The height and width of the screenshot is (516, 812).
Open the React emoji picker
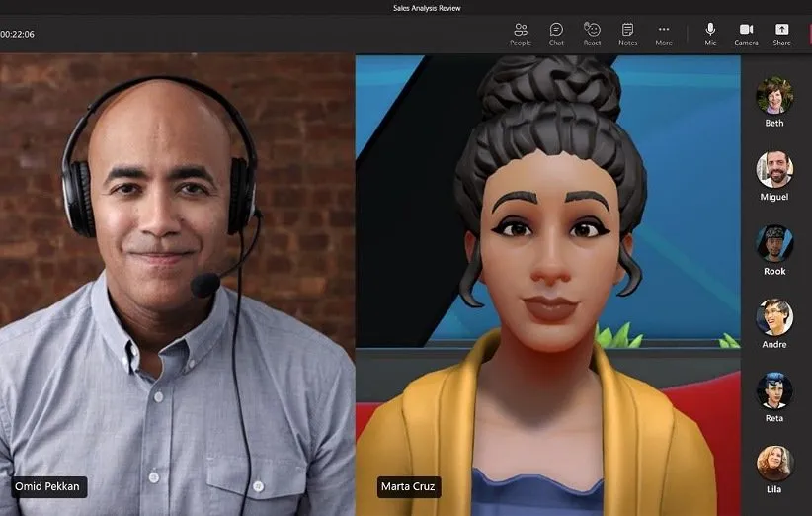(x=592, y=34)
